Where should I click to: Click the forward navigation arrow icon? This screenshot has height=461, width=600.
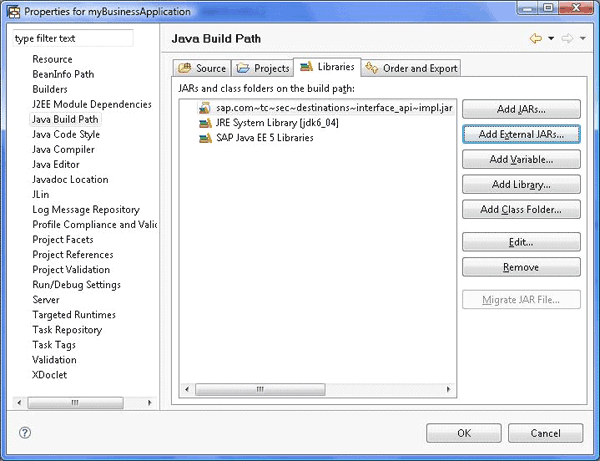pyautogui.click(x=567, y=38)
